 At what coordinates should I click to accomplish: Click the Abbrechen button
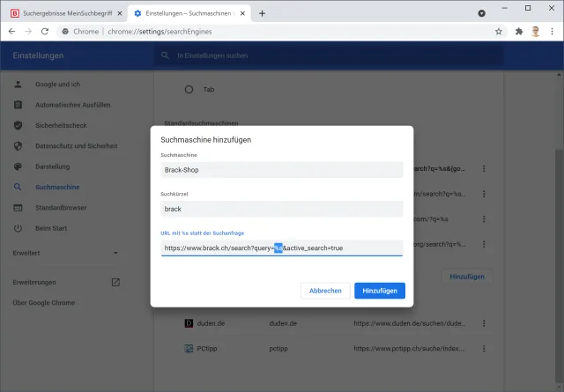coord(325,291)
